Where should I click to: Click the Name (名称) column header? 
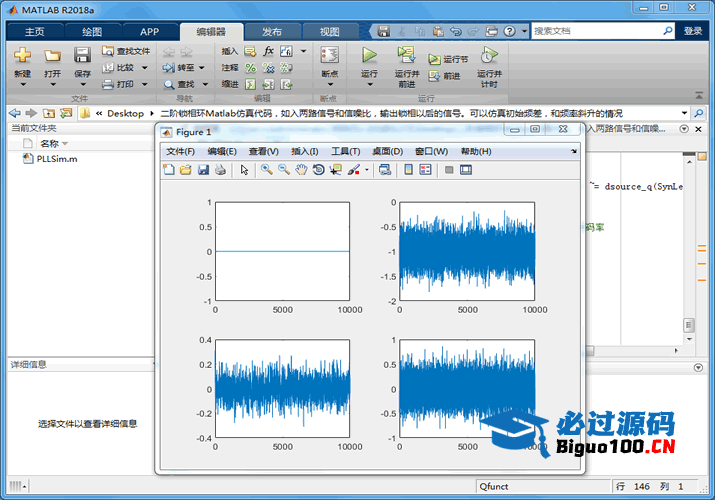[x=49, y=144]
